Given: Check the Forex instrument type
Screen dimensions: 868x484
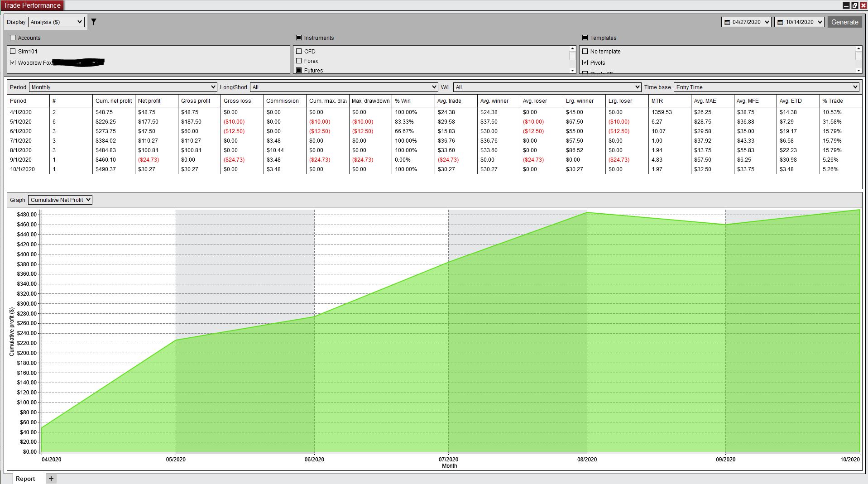Looking at the screenshot, I should [x=299, y=61].
